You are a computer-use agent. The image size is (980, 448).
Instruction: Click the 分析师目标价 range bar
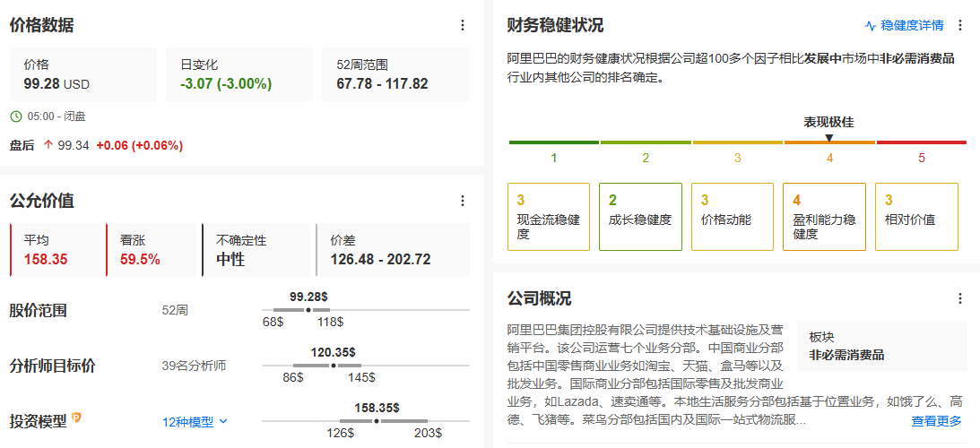[366, 366]
